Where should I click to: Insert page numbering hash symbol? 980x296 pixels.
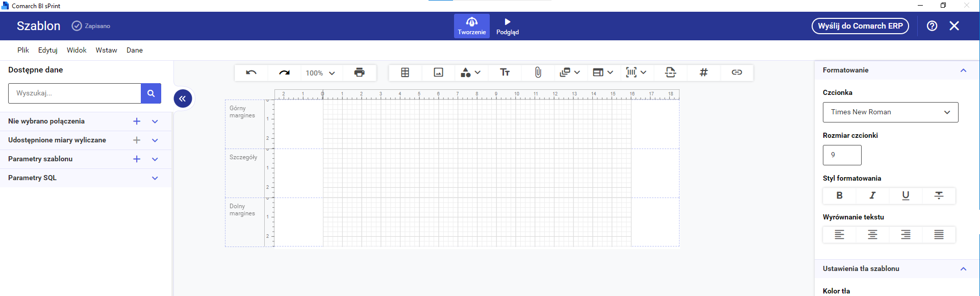coord(703,72)
